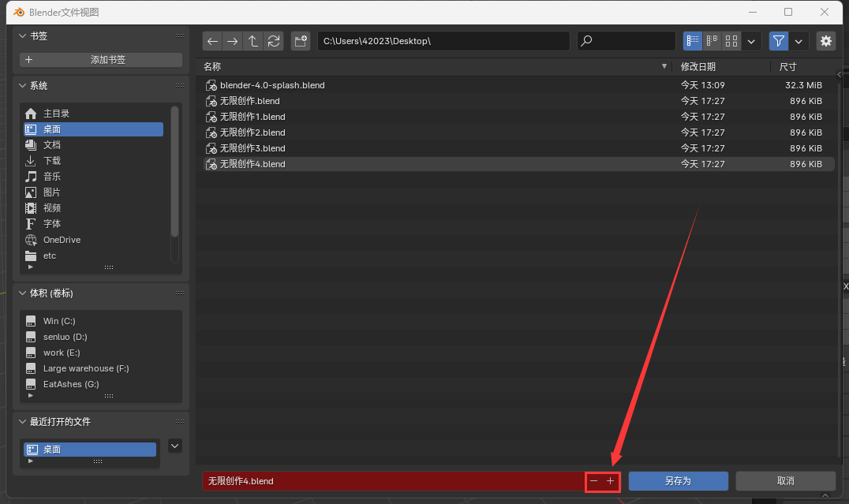Switch to horizontal list display mode

(712, 41)
